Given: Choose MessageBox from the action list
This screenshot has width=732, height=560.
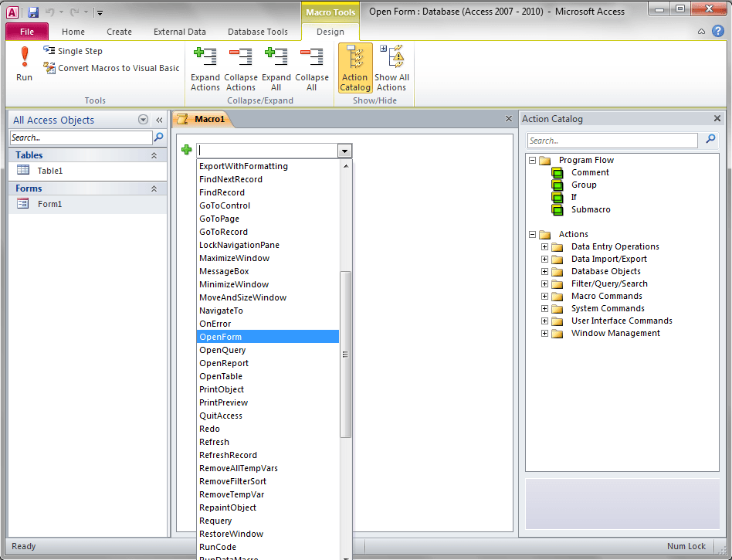Looking at the screenshot, I should tap(267, 271).
